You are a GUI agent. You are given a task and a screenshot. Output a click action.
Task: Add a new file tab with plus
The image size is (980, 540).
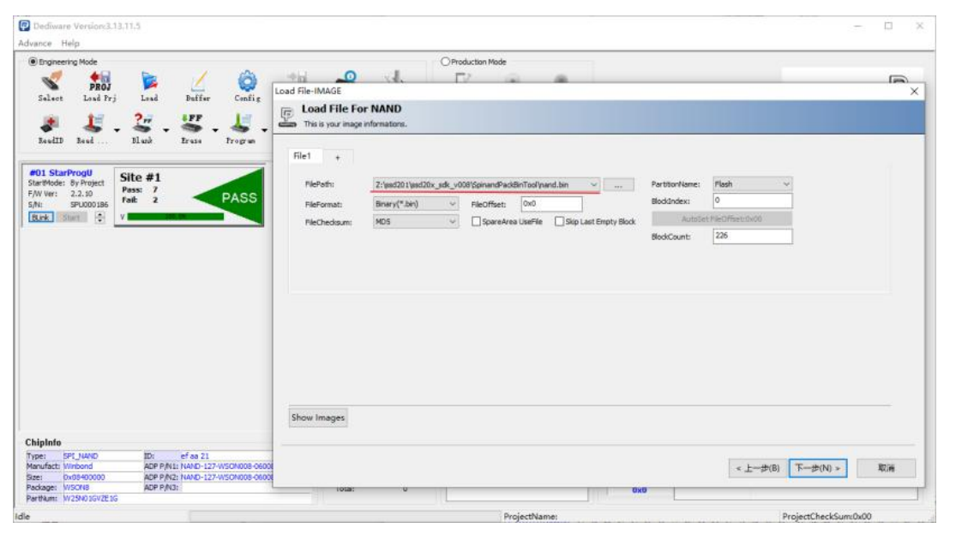[338, 158]
